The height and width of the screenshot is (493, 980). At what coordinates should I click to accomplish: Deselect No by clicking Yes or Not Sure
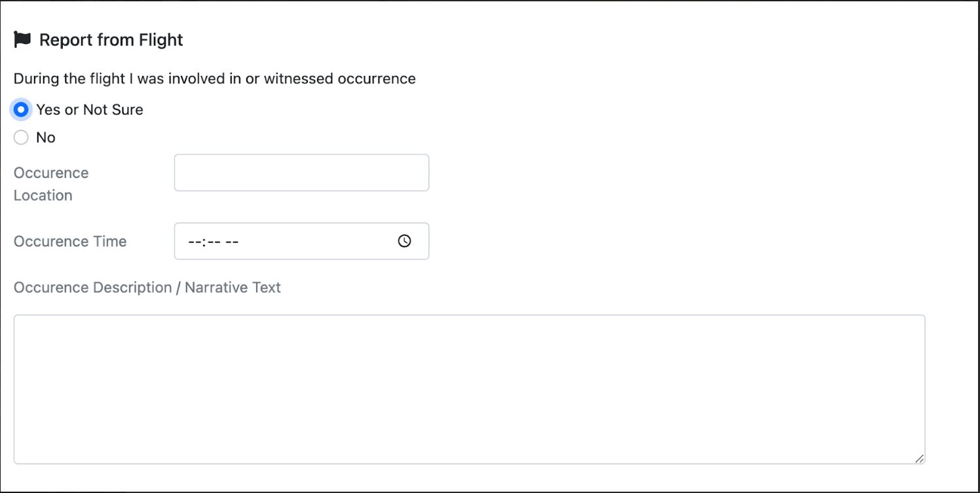click(20, 109)
